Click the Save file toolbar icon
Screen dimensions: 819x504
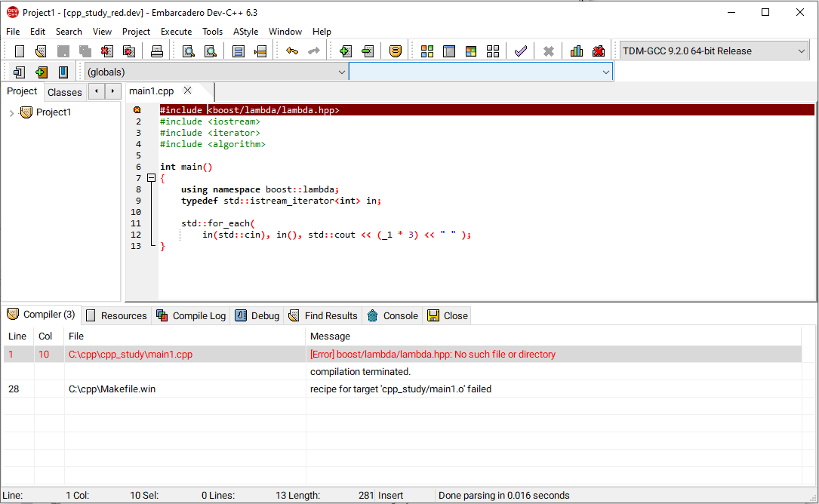coord(63,51)
